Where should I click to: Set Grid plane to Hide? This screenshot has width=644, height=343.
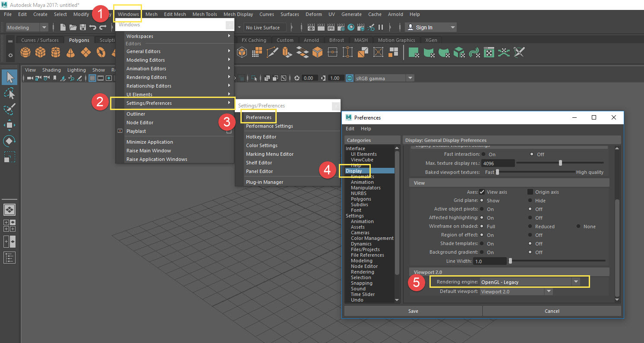coord(530,200)
